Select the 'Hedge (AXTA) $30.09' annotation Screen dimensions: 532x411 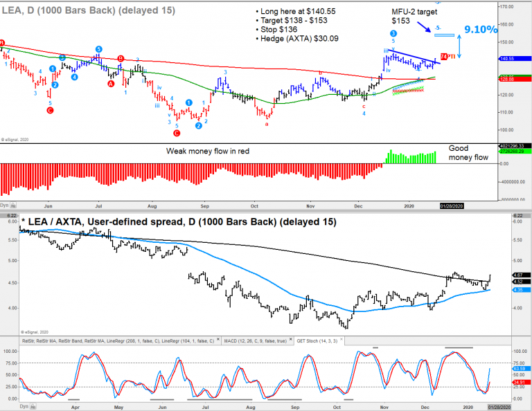pos(297,39)
